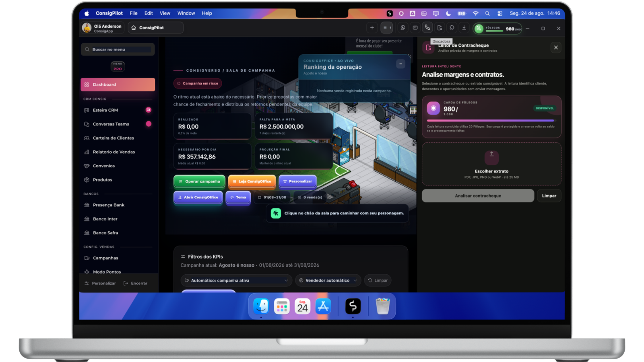This screenshot has height=362, width=644.
Task: Click the Presença Bank building icon
Action: 87,205
